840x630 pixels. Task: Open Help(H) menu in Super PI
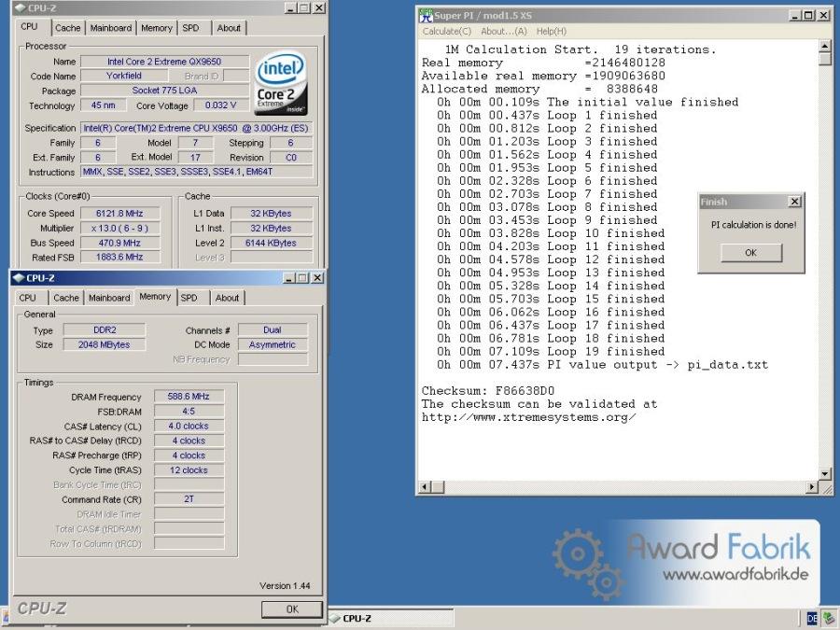[x=552, y=32]
